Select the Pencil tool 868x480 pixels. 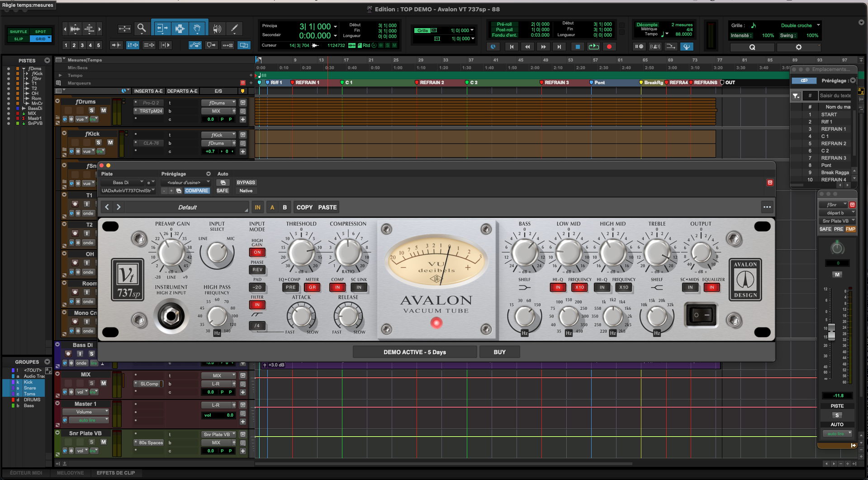coord(234,29)
